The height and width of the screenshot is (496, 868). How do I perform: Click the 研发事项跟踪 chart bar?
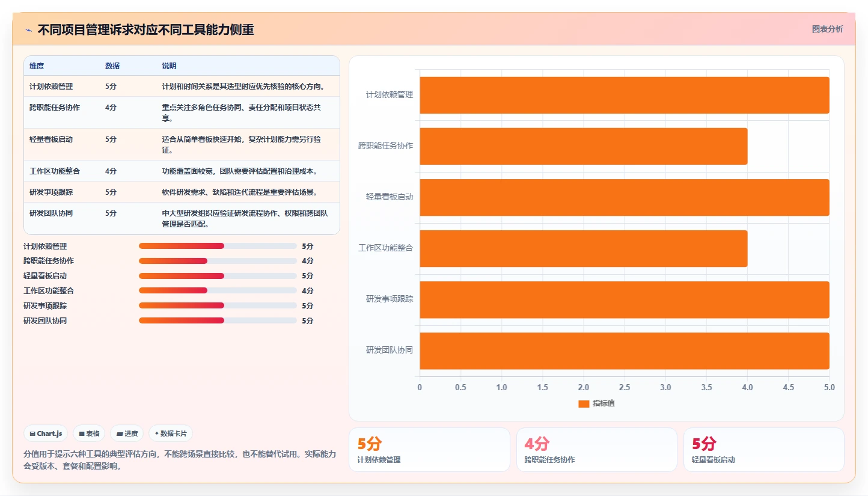(x=624, y=299)
